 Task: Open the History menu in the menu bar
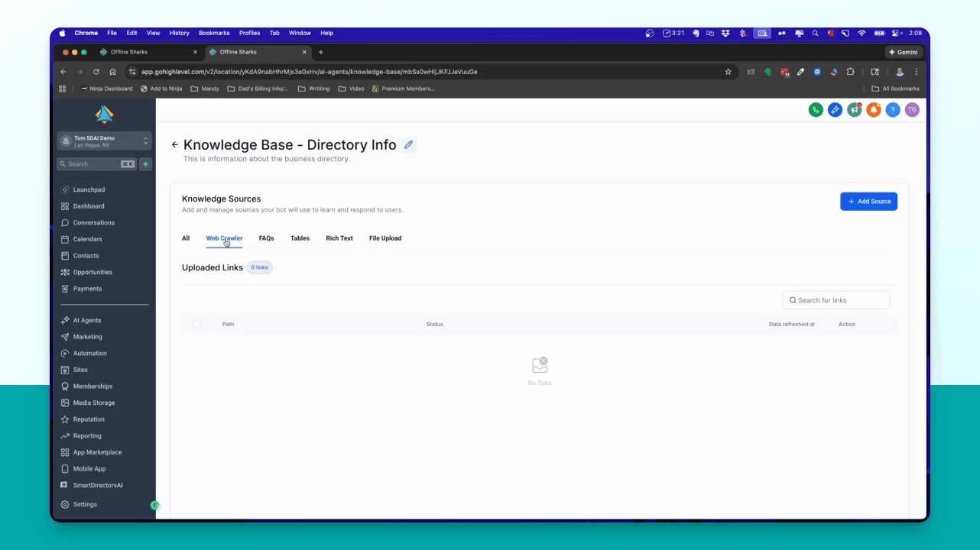click(x=180, y=33)
